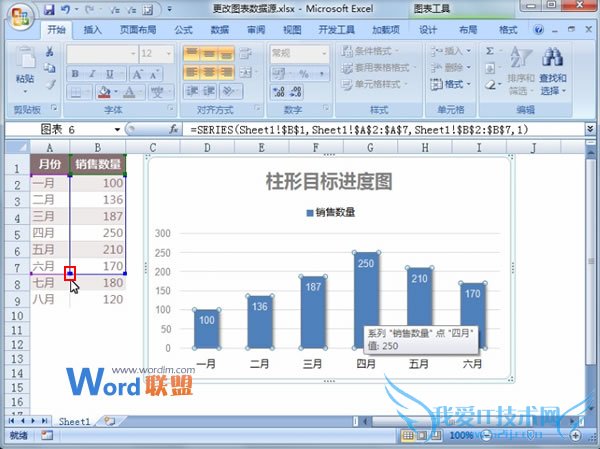Image resolution: width=600 pixels, height=449 pixels.
Task: Switch to the 插入 ribbon tab
Action: pyautogui.click(x=93, y=30)
